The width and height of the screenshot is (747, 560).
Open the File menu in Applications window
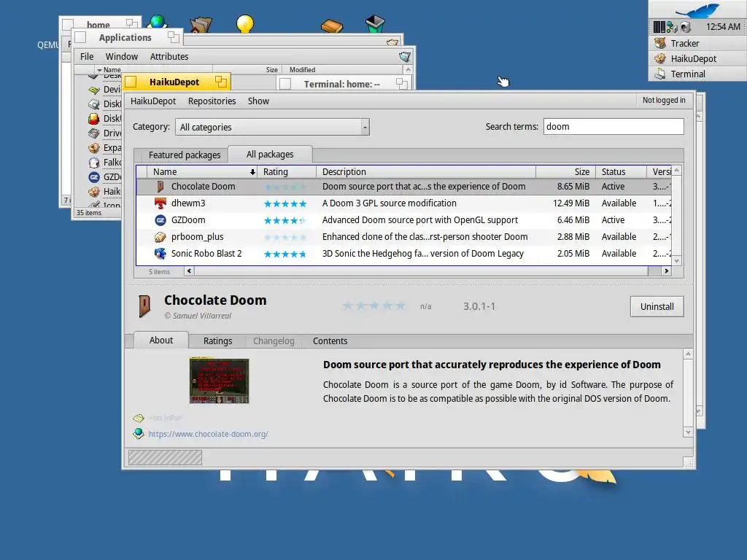click(x=87, y=57)
